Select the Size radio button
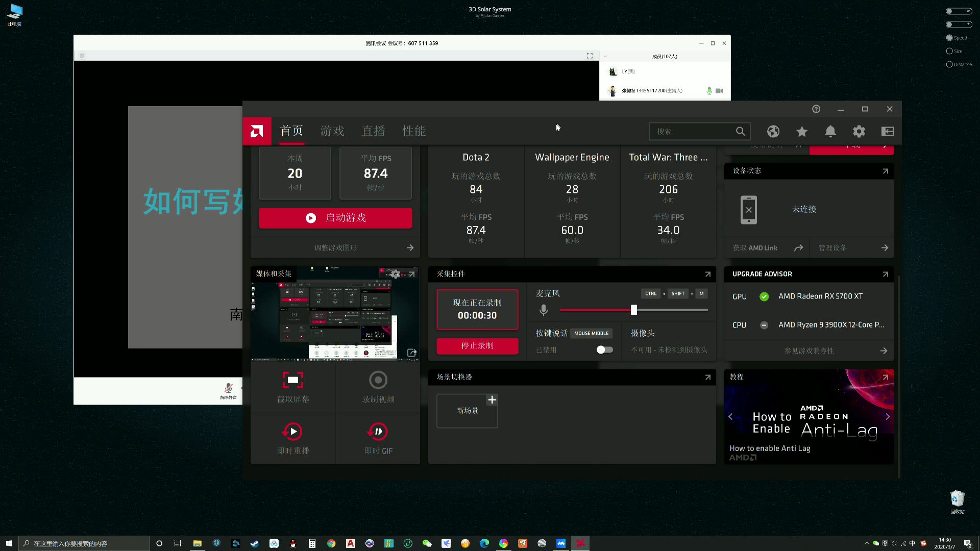 [949, 51]
